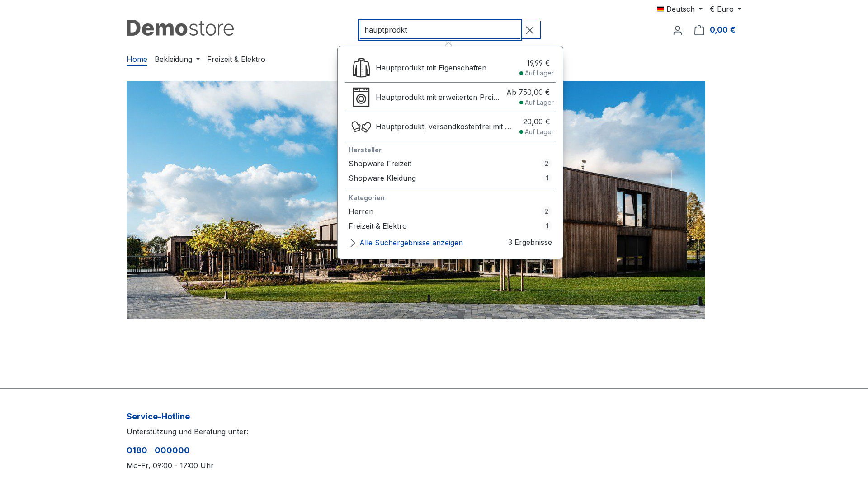Go to the Home navigation item
Image resolution: width=868 pixels, height=488 pixels.
point(137,59)
